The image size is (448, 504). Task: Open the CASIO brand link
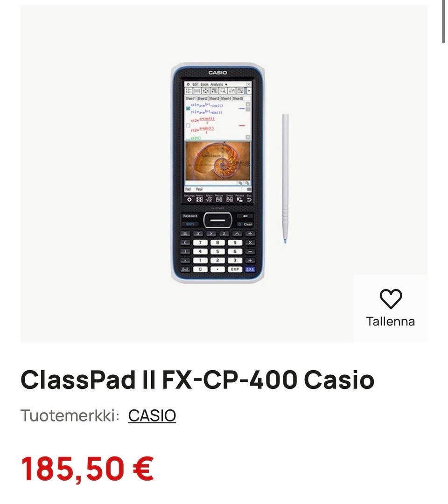coord(152,415)
